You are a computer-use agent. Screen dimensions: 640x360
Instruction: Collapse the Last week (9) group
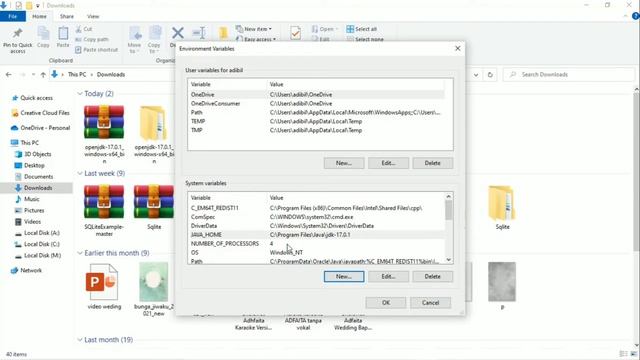click(80, 173)
